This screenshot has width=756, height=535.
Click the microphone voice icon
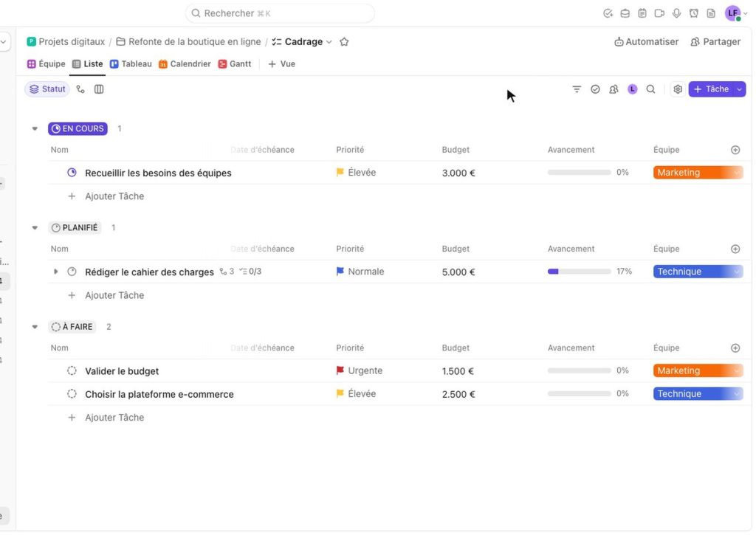tap(676, 13)
